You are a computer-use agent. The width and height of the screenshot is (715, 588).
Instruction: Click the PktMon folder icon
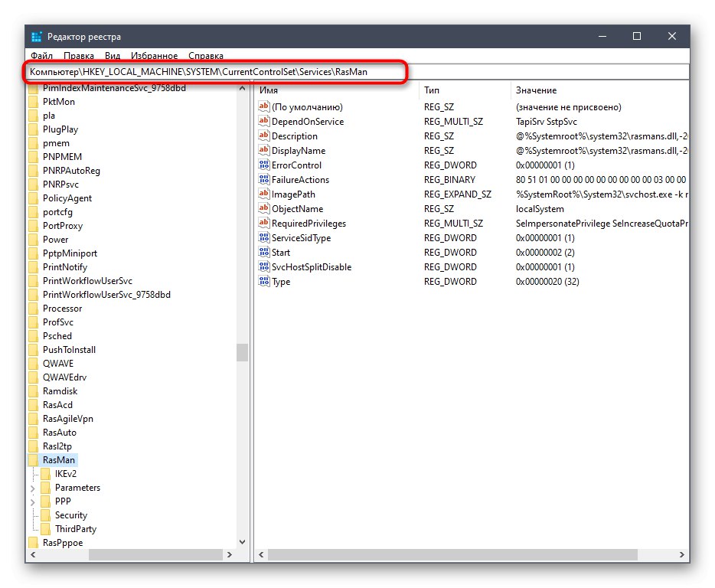click(x=33, y=102)
